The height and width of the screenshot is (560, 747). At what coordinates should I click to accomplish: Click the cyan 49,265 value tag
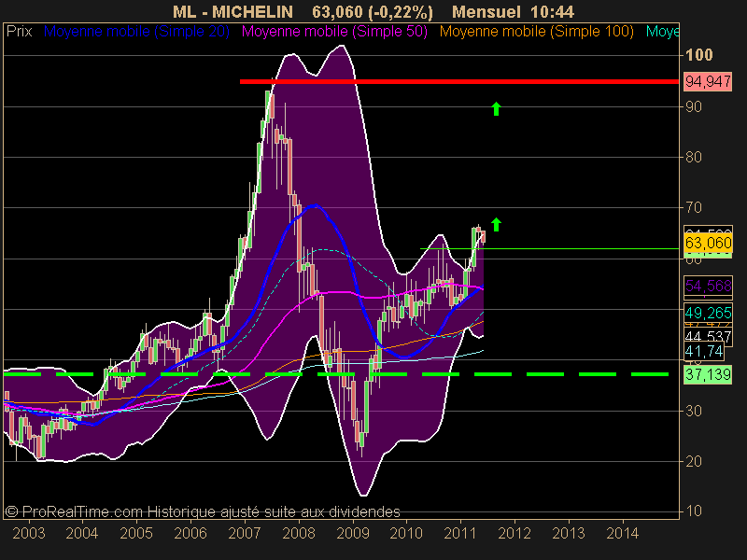[708, 313]
